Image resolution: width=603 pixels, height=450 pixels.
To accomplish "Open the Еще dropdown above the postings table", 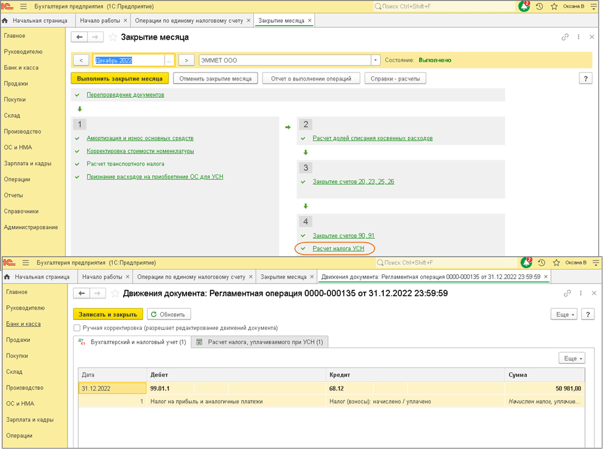I will 571,358.
